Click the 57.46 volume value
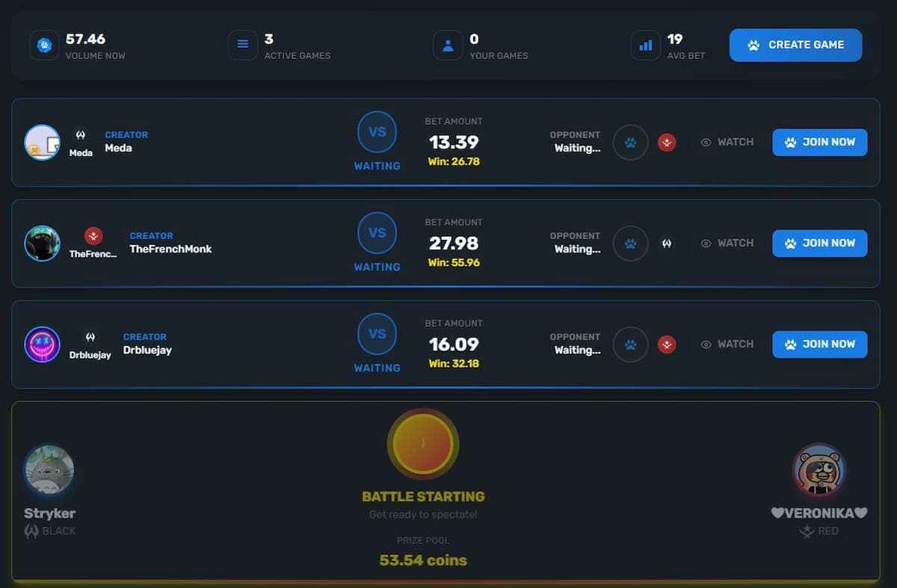 (85, 39)
